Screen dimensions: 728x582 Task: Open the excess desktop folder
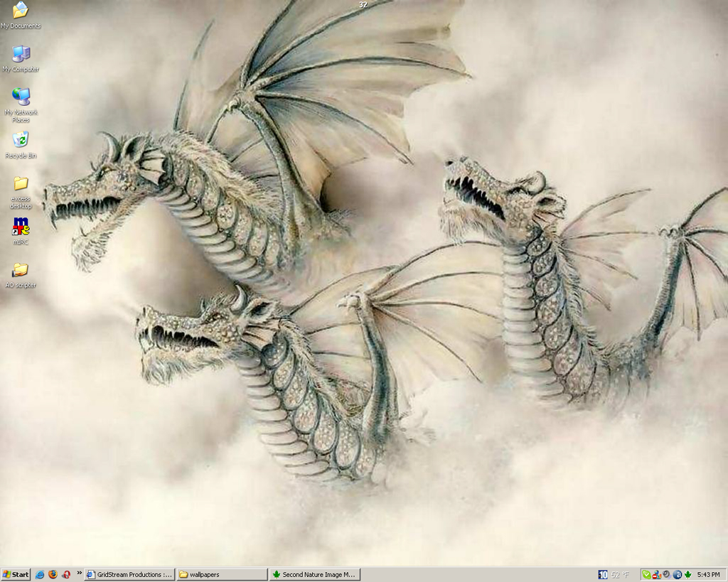[x=21, y=184]
